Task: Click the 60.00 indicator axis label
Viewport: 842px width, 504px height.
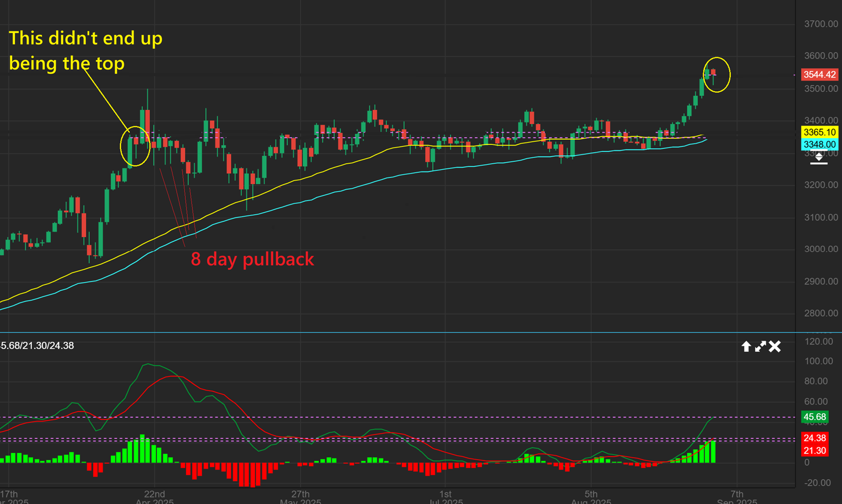Action: point(816,401)
